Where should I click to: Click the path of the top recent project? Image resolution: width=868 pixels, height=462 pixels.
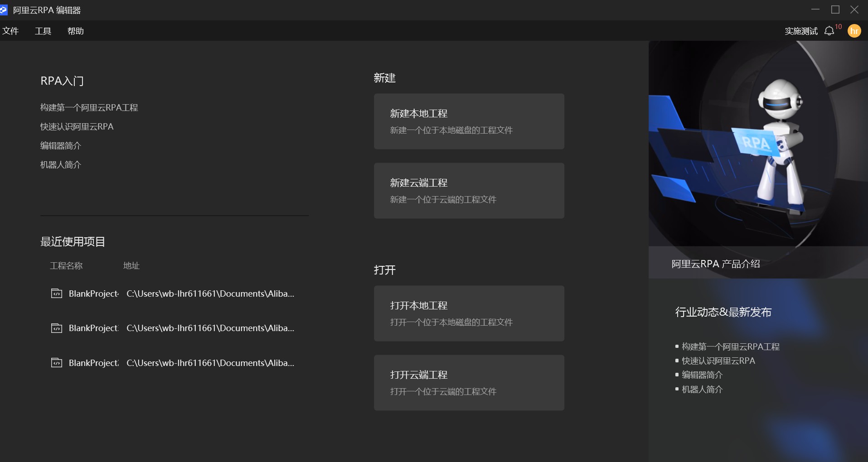(x=210, y=294)
